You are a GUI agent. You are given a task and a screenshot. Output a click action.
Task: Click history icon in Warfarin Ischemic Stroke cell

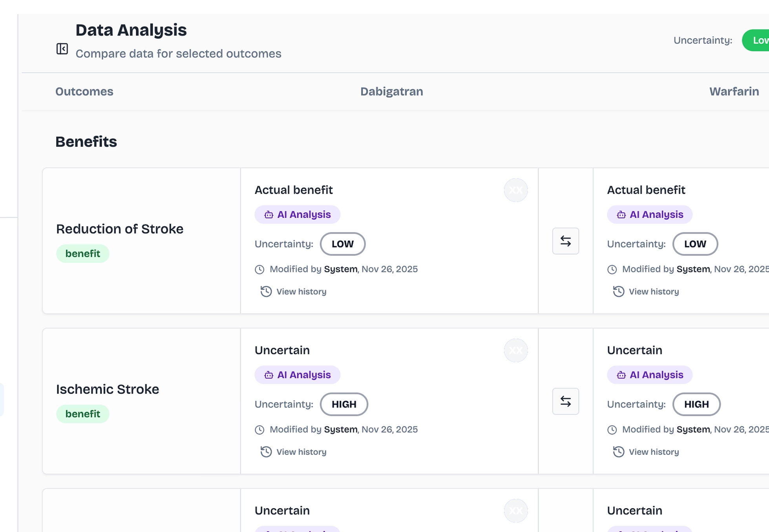pyautogui.click(x=618, y=452)
